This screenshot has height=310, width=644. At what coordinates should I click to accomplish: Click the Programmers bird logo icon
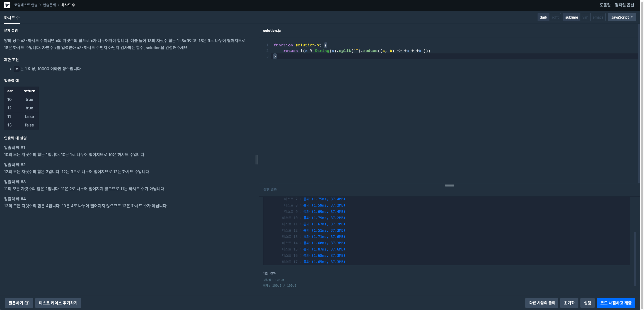pyautogui.click(x=7, y=5)
